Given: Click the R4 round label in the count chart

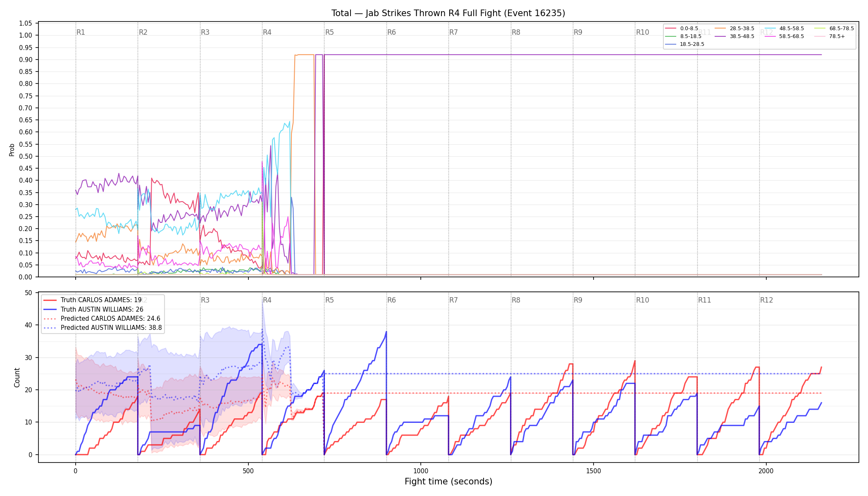Looking at the screenshot, I should click(267, 300).
